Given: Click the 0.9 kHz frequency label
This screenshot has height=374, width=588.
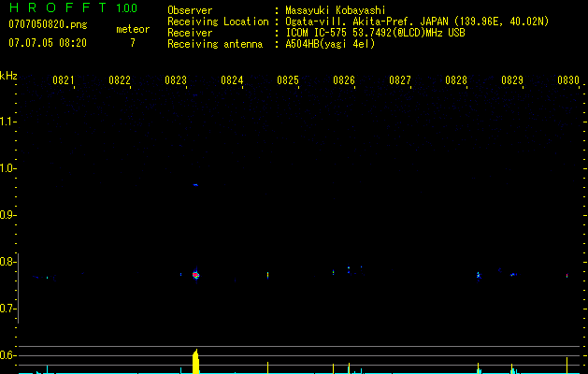Looking at the screenshot, I should tap(7, 215).
